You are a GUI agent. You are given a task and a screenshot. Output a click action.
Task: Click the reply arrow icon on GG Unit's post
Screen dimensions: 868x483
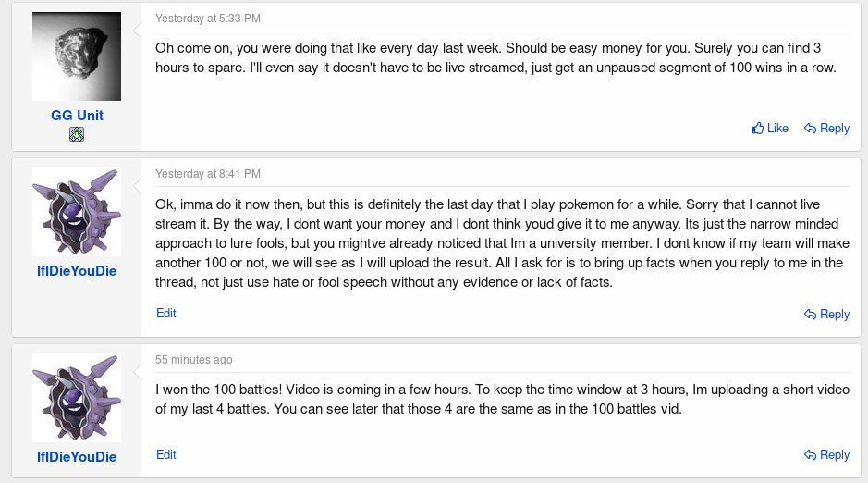[x=810, y=129]
